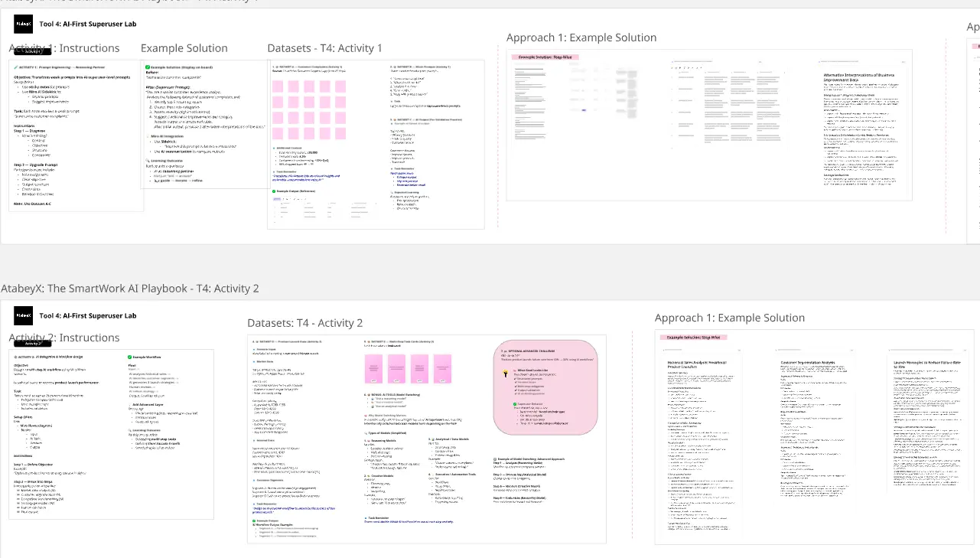The image size is (980, 558).
Task: Click 'Datasets: T4 - Activity 2' heading
Action: click(x=304, y=323)
